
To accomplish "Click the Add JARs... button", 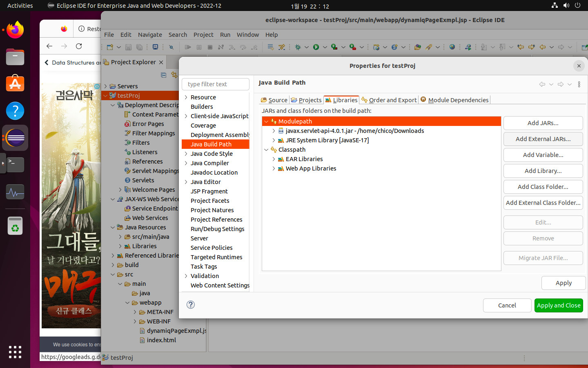I will coord(543,123).
